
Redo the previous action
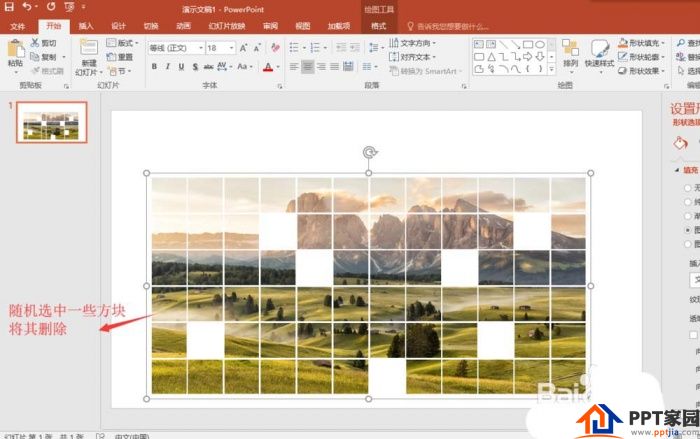point(51,7)
